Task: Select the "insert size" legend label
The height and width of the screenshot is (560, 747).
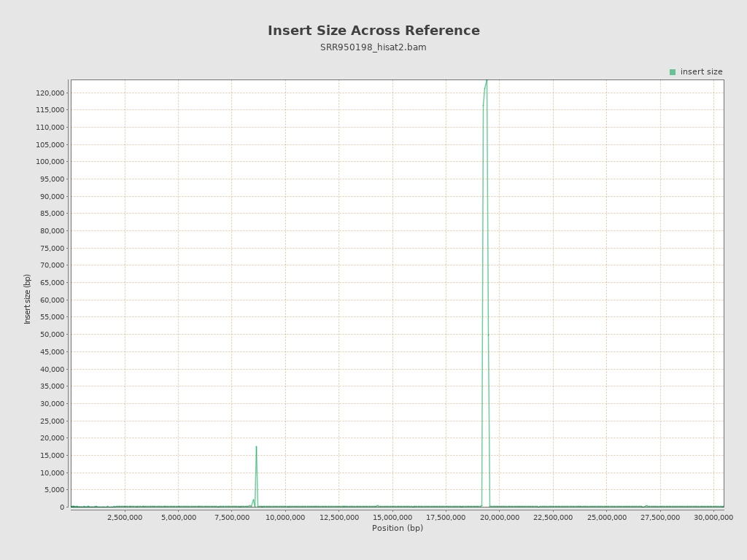Action: click(x=701, y=72)
